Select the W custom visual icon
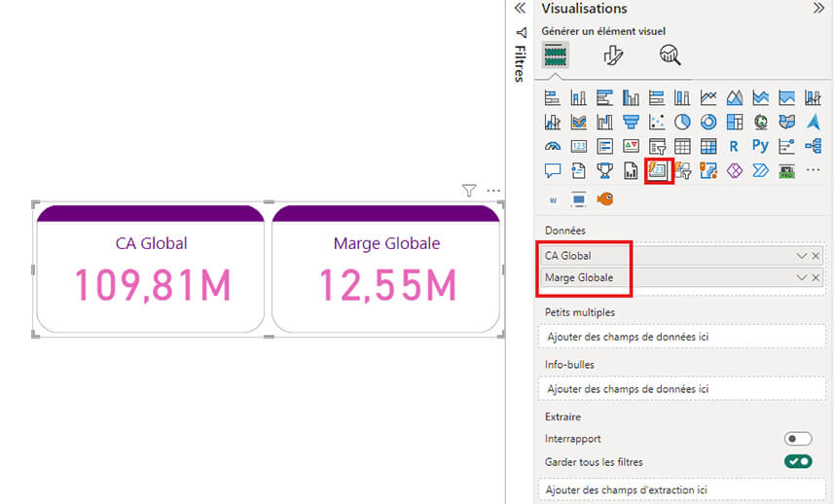The height and width of the screenshot is (504, 834). [x=553, y=199]
